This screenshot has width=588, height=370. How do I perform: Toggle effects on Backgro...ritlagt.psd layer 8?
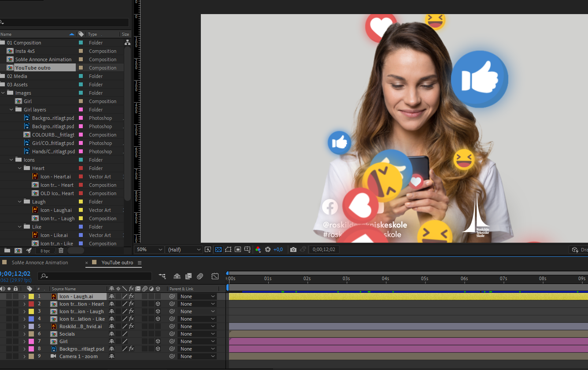131,349
